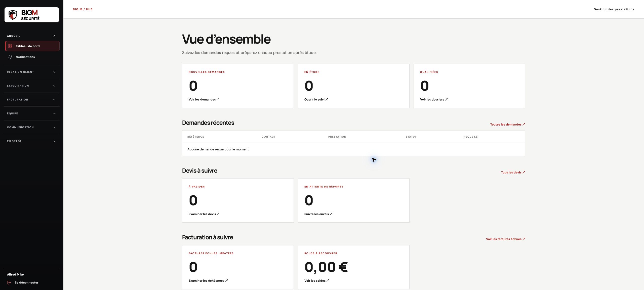
Task: Open the Toutes les demandes link
Action: point(507,125)
